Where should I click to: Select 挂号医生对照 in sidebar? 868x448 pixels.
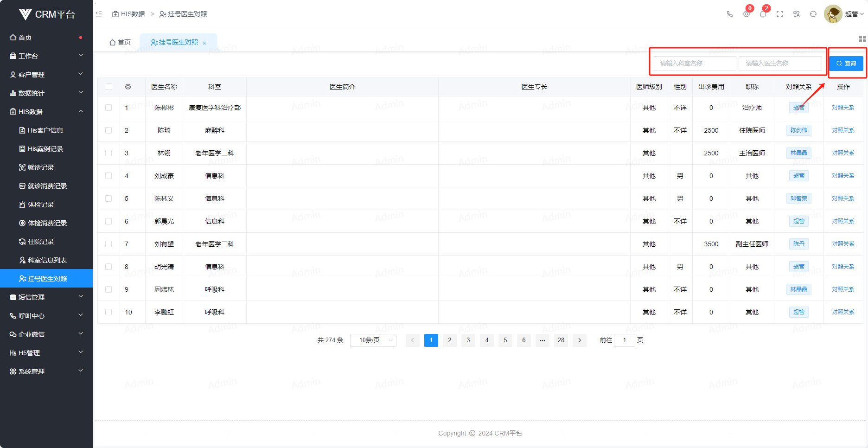[46, 279]
